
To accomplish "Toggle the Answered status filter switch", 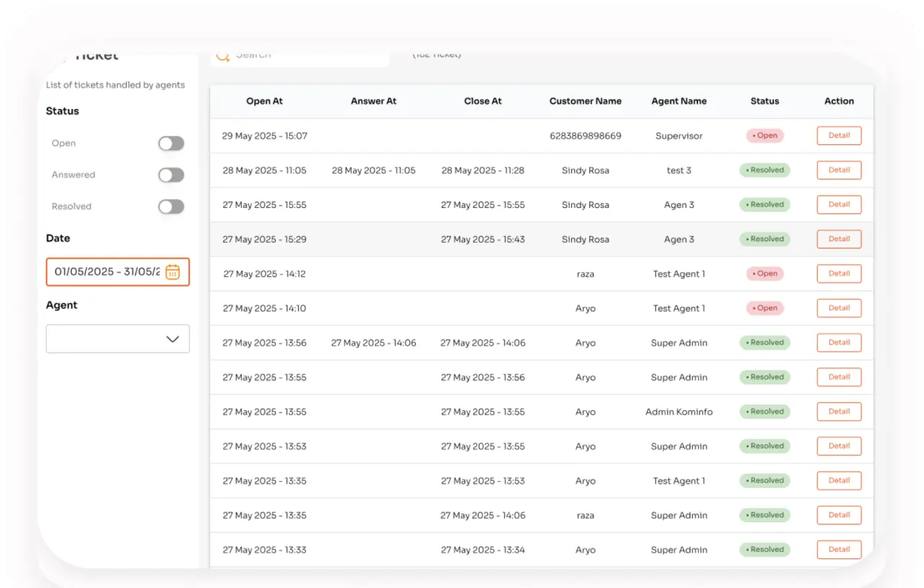I will pos(171,175).
